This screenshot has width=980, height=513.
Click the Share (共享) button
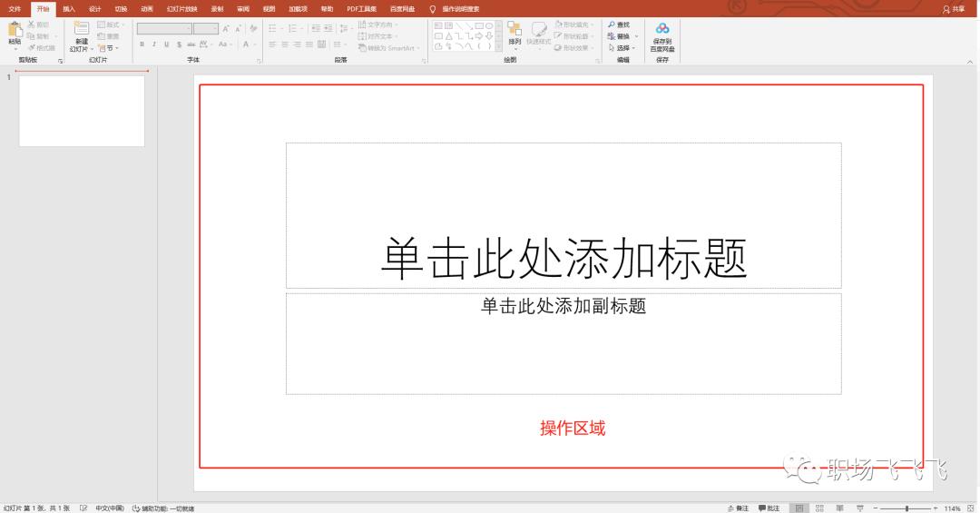(954, 8)
